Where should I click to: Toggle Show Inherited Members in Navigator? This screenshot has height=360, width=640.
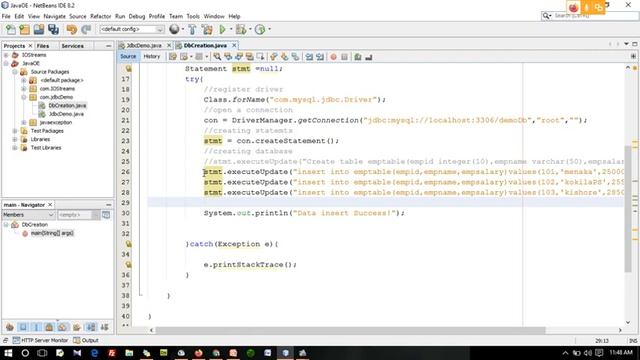pos(10,327)
